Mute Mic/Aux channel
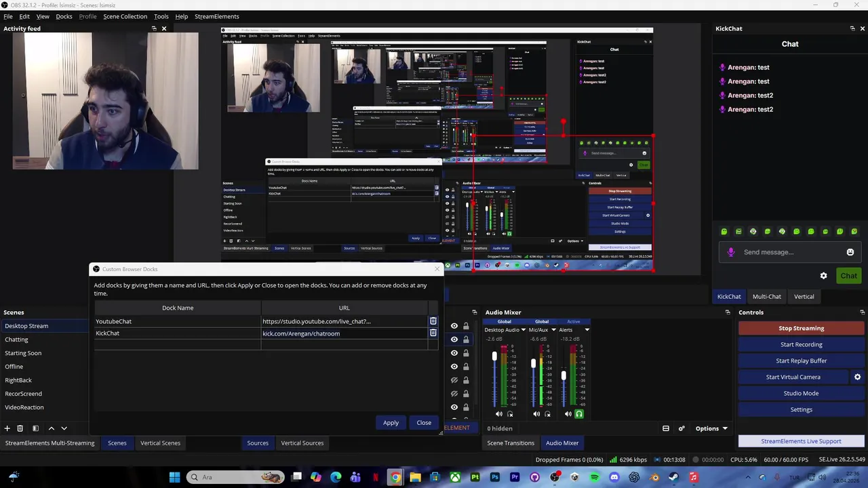Screen dimensions: 868x488 [x=536, y=414]
